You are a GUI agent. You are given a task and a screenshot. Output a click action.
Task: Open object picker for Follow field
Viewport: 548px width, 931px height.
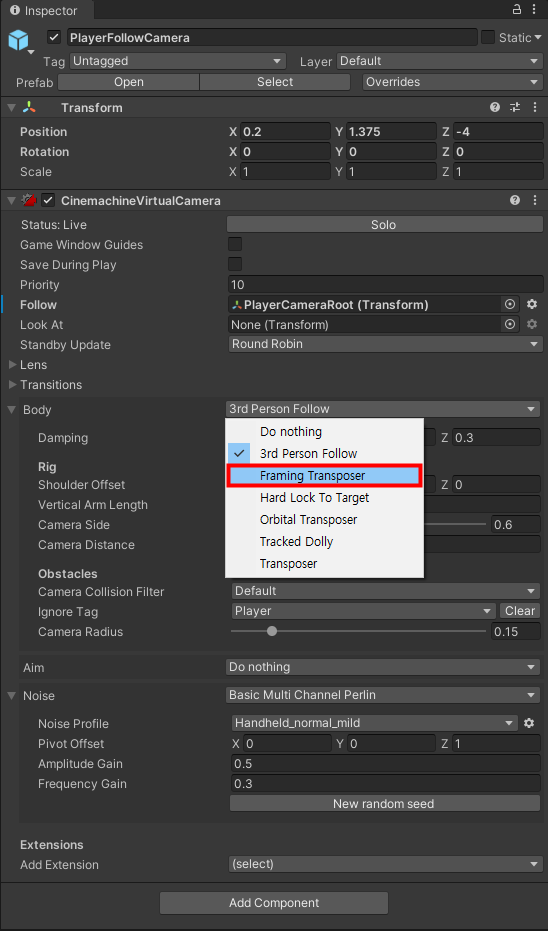coord(509,305)
